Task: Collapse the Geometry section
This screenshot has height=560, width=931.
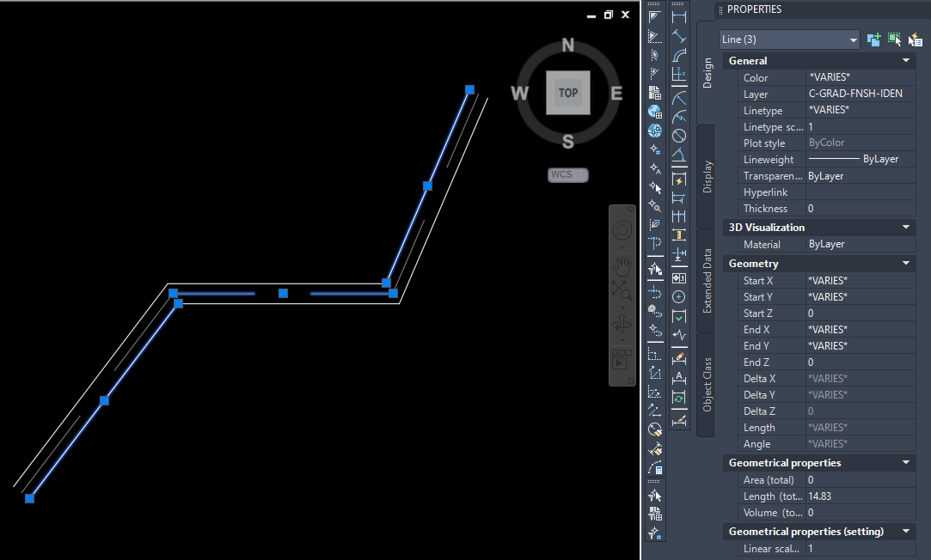Action: (906, 264)
